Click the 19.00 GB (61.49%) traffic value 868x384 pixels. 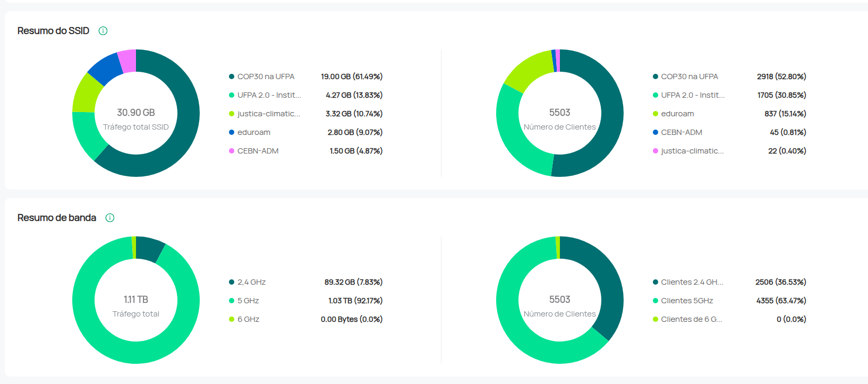(351, 76)
